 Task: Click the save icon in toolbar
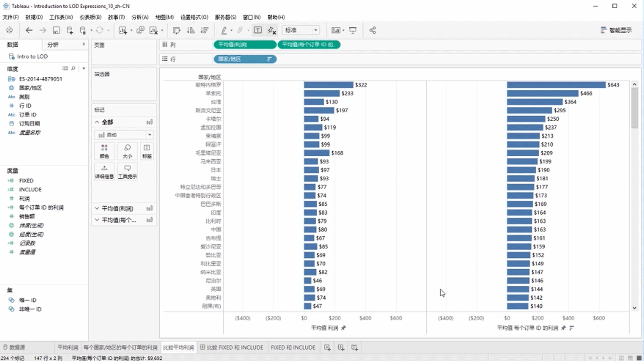[56, 31]
